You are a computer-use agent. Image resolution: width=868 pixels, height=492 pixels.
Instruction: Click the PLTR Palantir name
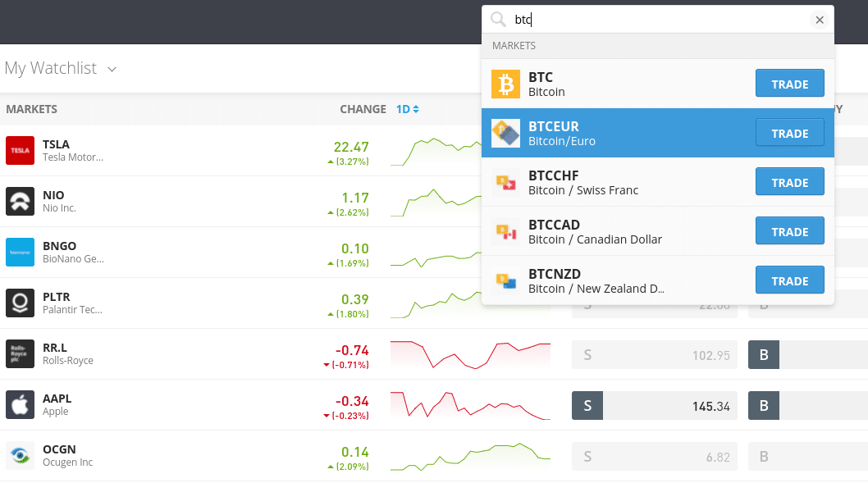pyautogui.click(x=72, y=303)
